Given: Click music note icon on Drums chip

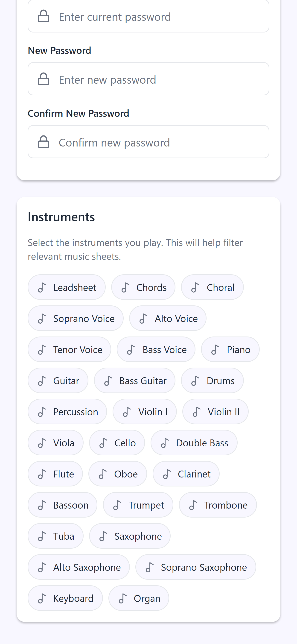Looking at the screenshot, I should 195,381.
